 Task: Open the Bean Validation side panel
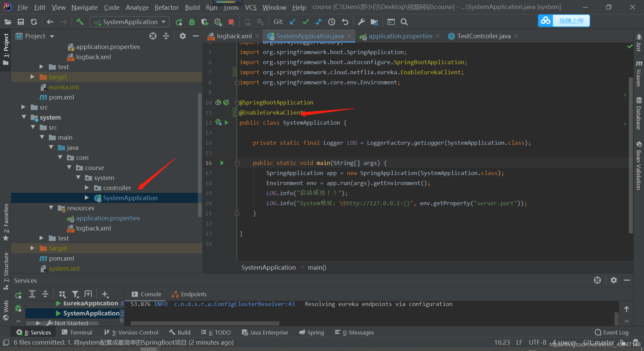639,166
